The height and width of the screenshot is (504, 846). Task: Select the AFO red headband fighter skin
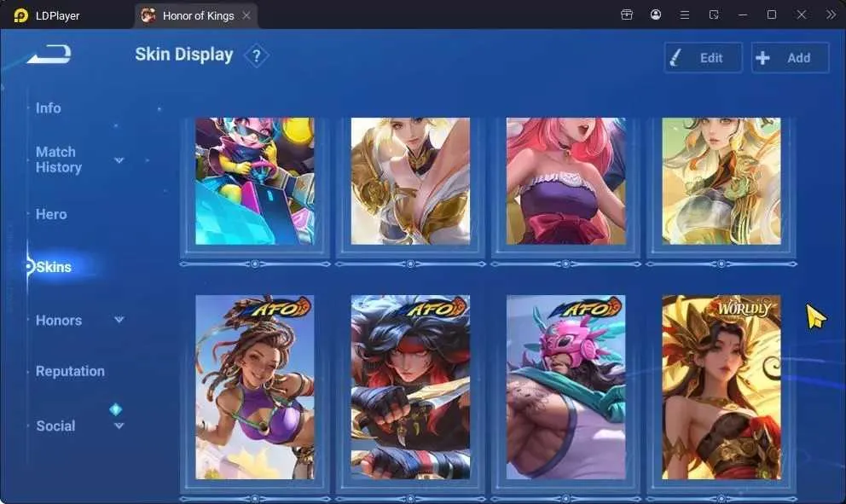[410, 387]
